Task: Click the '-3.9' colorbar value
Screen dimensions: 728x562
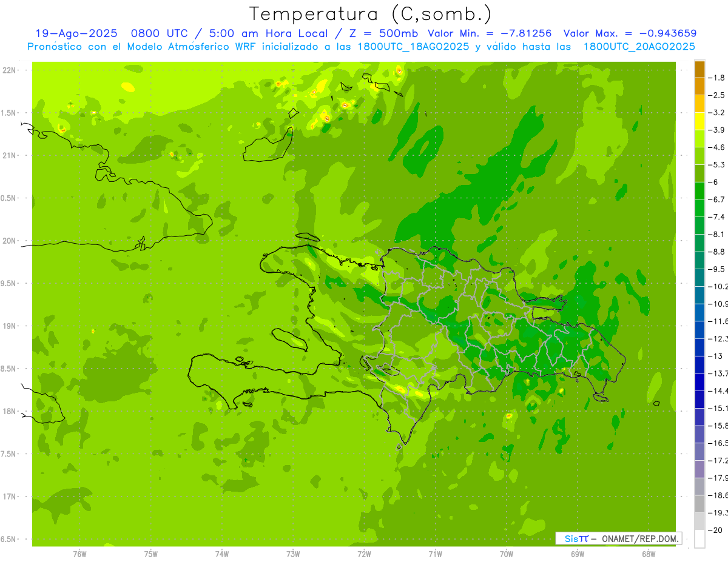Action: click(x=716, y=130)
